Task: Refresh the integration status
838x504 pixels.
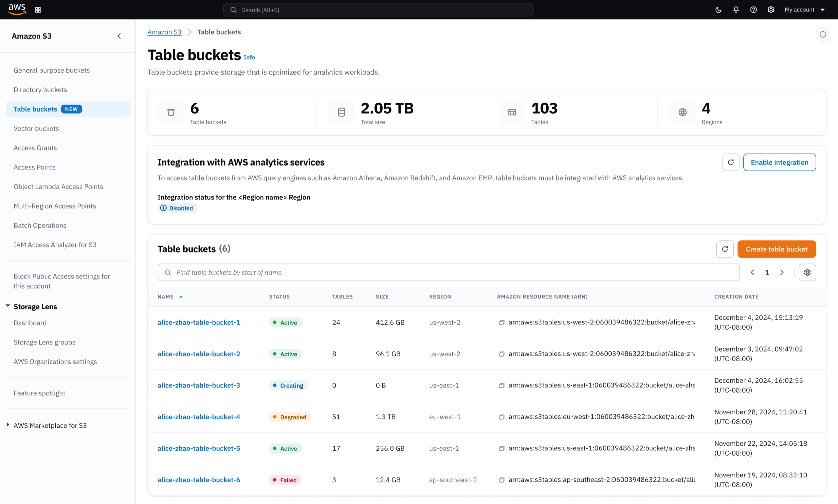Action: 730,162
